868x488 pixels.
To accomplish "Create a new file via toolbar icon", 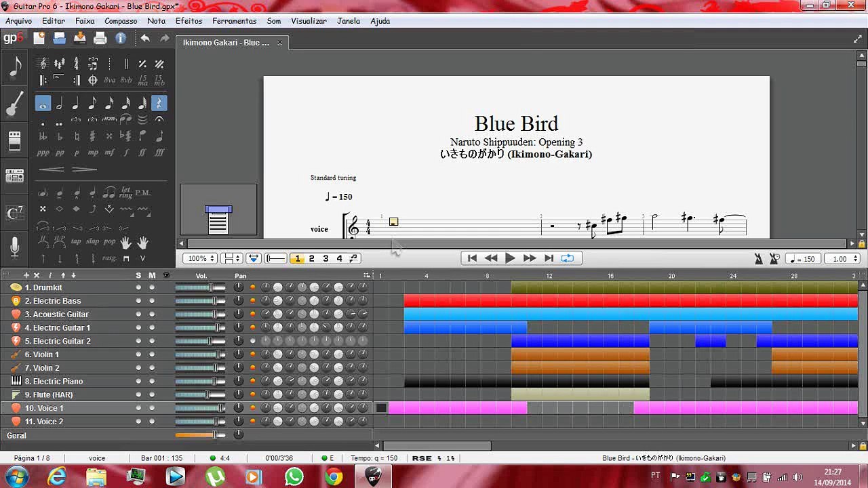I will [x=39, y=38].
